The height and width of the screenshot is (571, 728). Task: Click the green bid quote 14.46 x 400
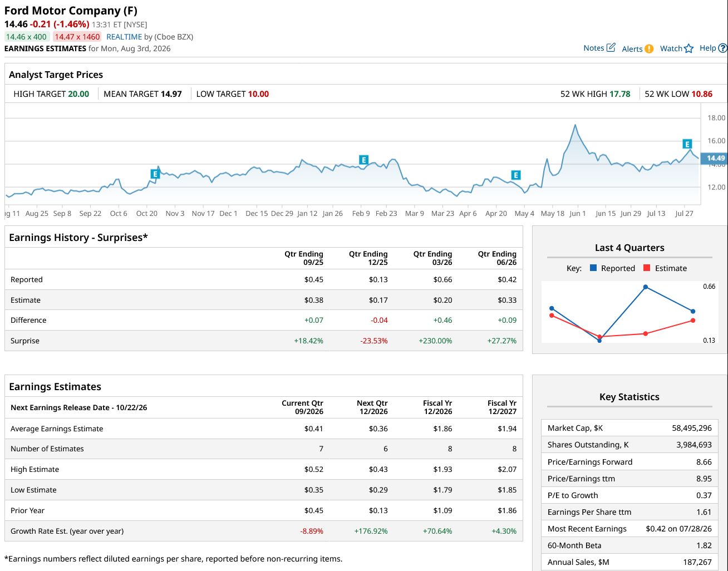[27, 37]
